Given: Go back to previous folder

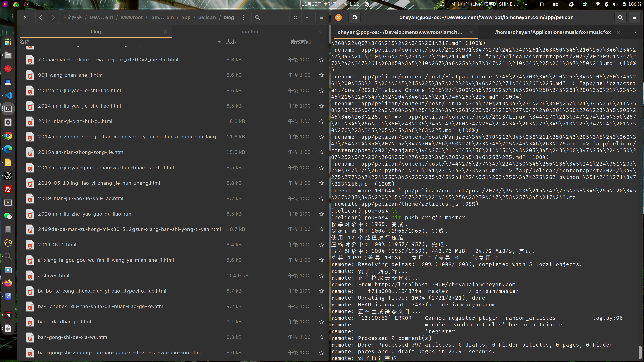Looking at the screenshot, I should pyautogui.click(x=41, y=17).
